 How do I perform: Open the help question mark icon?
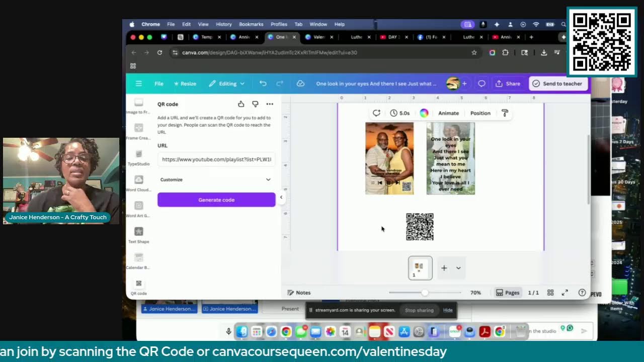tap(582, 293)
